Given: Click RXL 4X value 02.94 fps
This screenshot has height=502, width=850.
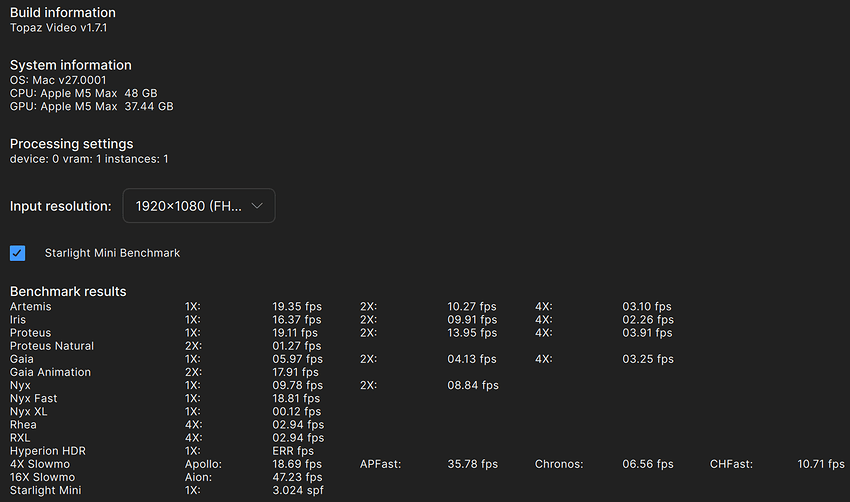Looking at the screenshot, I should (298, 437).
